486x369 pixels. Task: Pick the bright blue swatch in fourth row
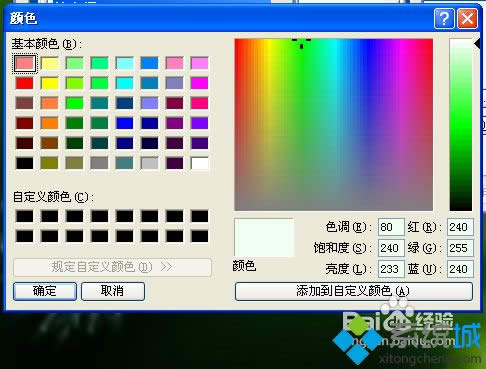pyautogui.click(x=125, y=123)
